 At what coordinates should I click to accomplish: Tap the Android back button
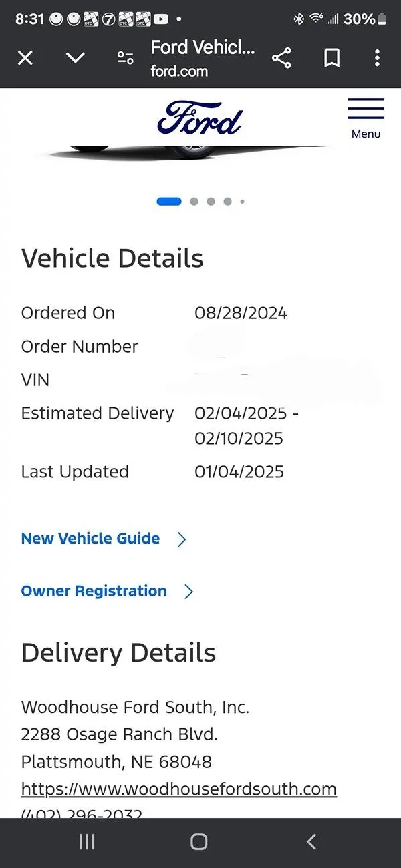tap(311, 842)
